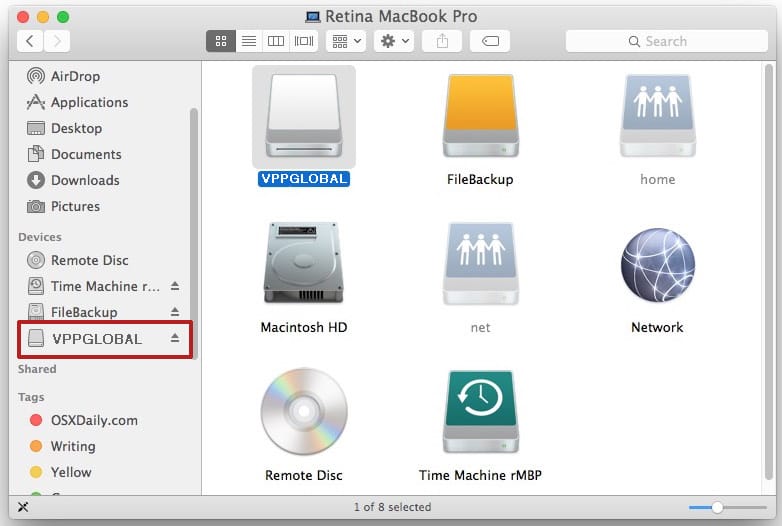Image resolution: width=782 pixels, height=526 pixels.
Task: Click the Retina MacBook Pro title icon
Action: pyautogui.click(x=313, y=16)
